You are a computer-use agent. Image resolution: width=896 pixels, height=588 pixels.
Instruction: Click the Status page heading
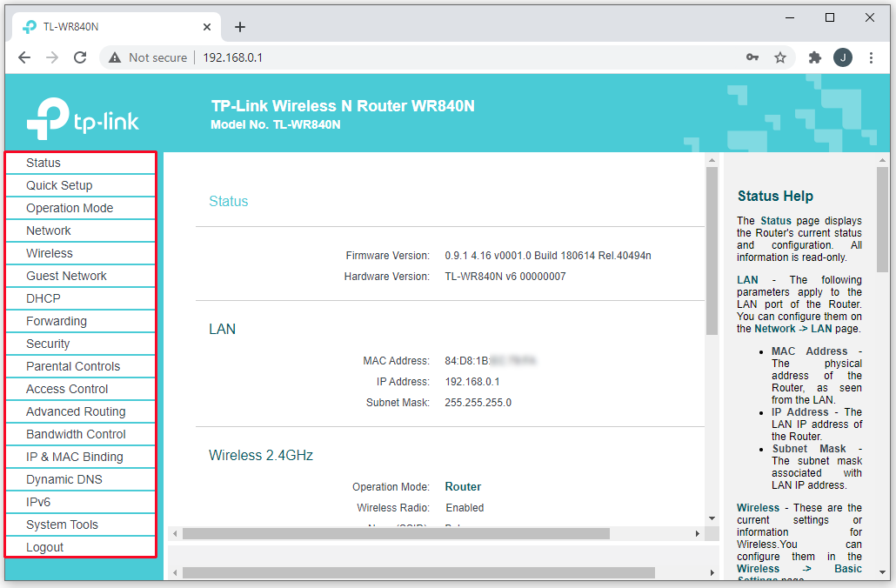pos(229,201)
